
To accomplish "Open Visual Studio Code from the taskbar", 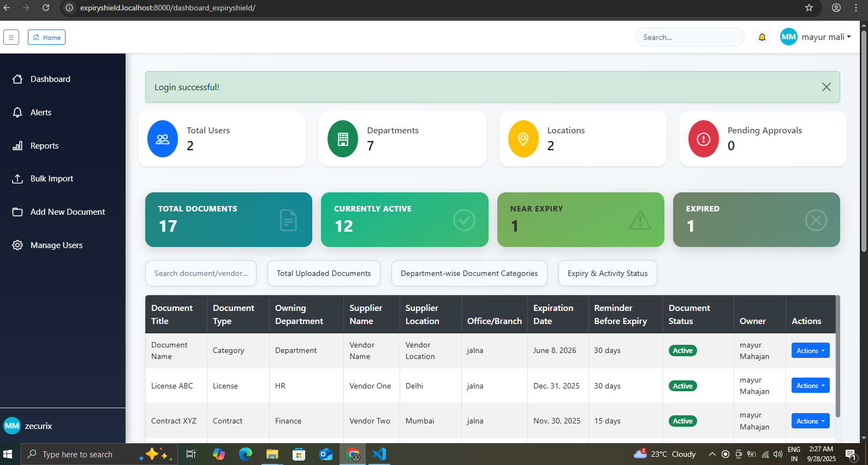I will [x=379, y=454].
